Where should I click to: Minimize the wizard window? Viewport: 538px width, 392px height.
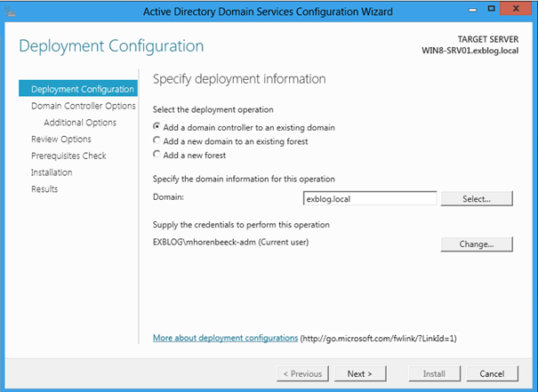(473, 10)
